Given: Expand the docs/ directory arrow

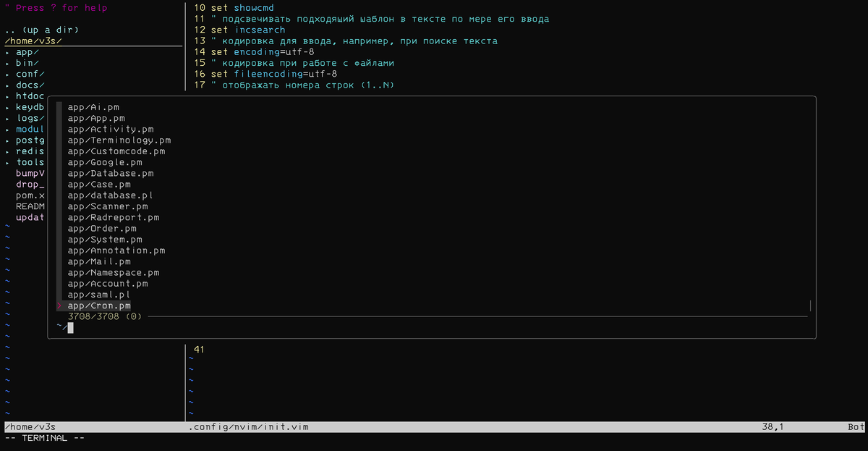Looking at the screenshot, I should [x=7, y=85].
